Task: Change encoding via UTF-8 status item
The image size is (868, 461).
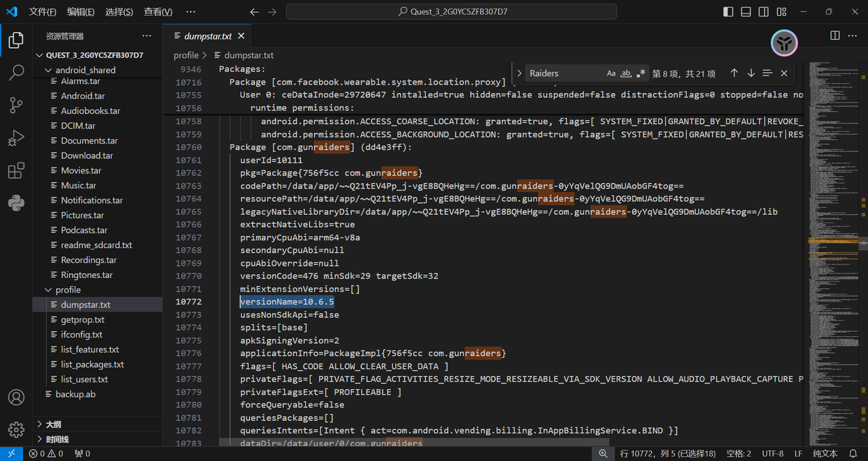Action: (x=772, y=454)
